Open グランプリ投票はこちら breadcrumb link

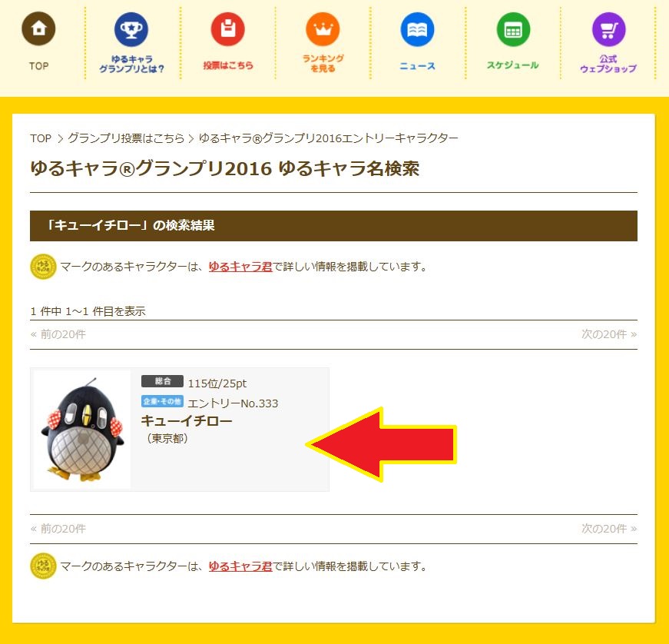click(x=126, y=138)
